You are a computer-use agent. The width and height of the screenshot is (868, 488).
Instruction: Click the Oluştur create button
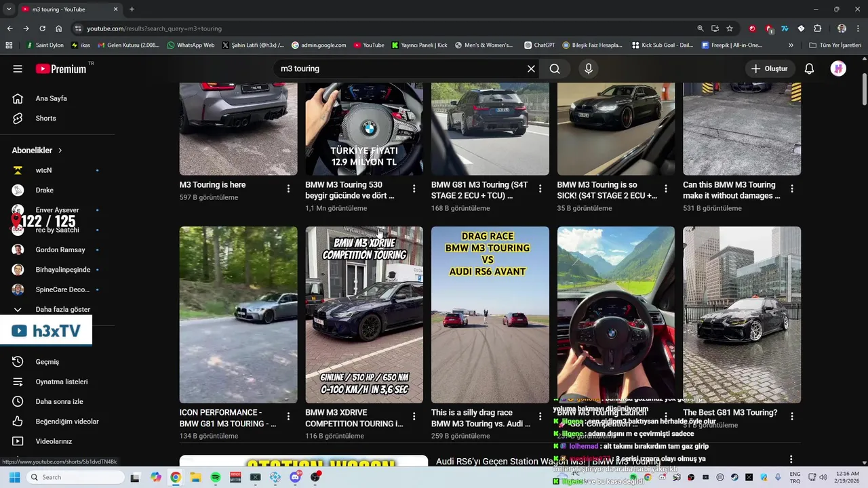(x=770, y=68)
